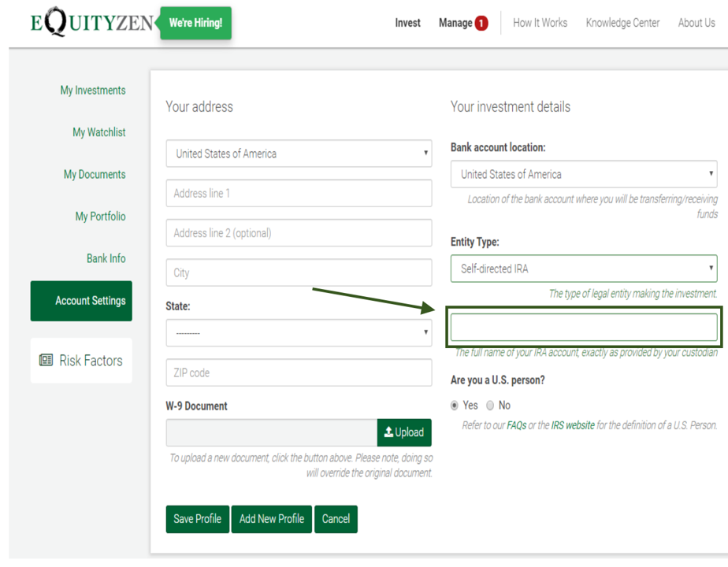Open the Entity Type dropdown
The width and height of the screenshot is (728, 567).
(x=583, y=269)
